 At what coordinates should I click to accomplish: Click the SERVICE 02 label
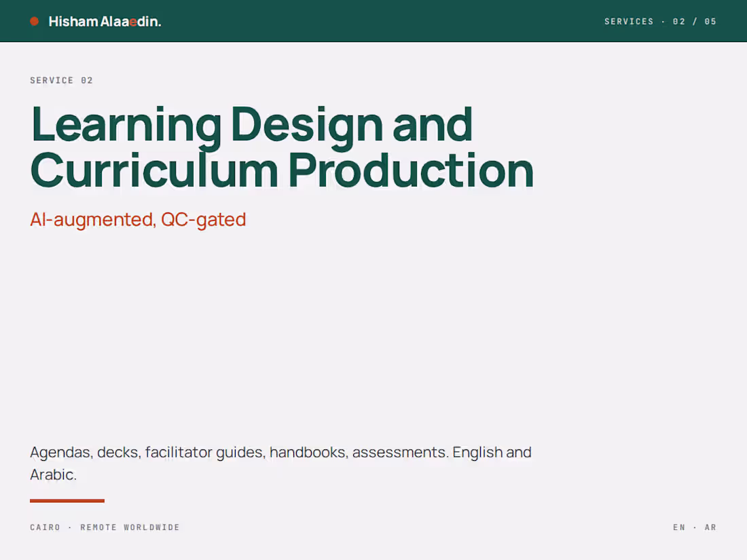(x=61, y=81)
